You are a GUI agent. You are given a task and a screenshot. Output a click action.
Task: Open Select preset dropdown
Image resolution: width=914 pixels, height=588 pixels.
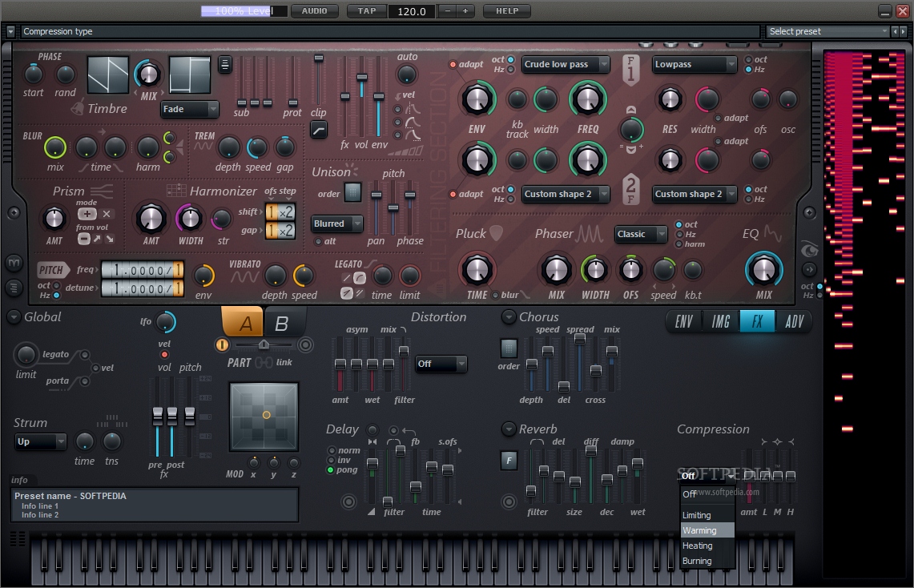[827, 31]
